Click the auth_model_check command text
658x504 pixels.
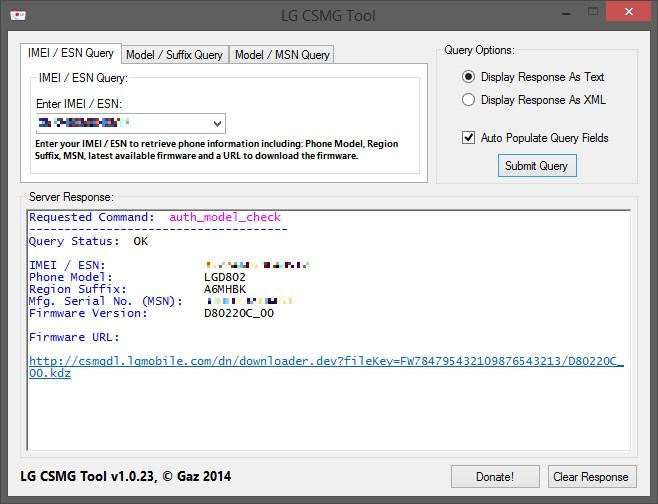pyautogui.click(x=225, y=217)
